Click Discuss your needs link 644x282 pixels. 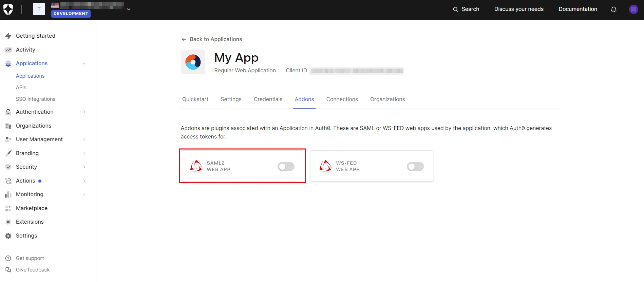(519, 9)
